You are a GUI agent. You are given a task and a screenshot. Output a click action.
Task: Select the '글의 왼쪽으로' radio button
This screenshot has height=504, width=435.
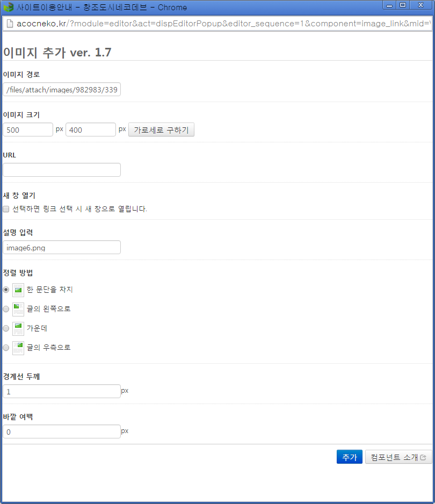pyautogui.click(x=6, y=309)
